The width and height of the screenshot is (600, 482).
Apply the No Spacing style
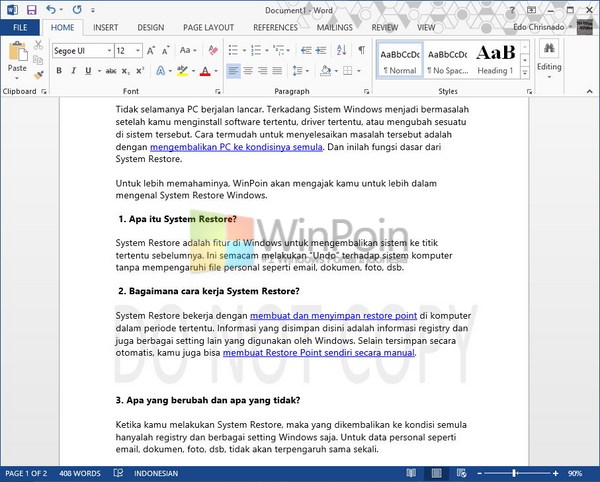[448, 60]
